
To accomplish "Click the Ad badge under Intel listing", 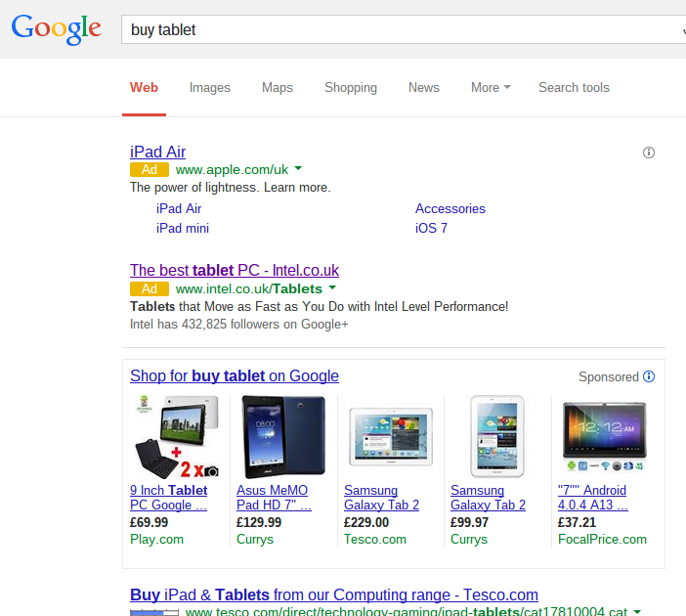I will tap(150, 289).
